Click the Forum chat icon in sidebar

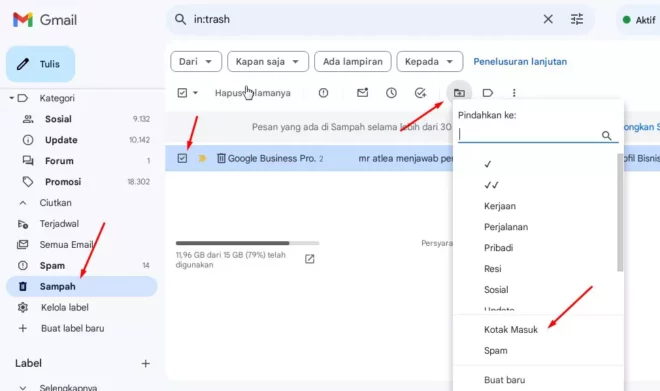pos(28,161)
